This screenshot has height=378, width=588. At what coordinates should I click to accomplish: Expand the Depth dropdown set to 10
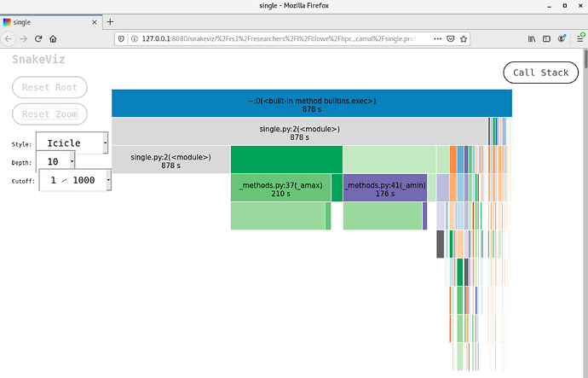(56, 160)
